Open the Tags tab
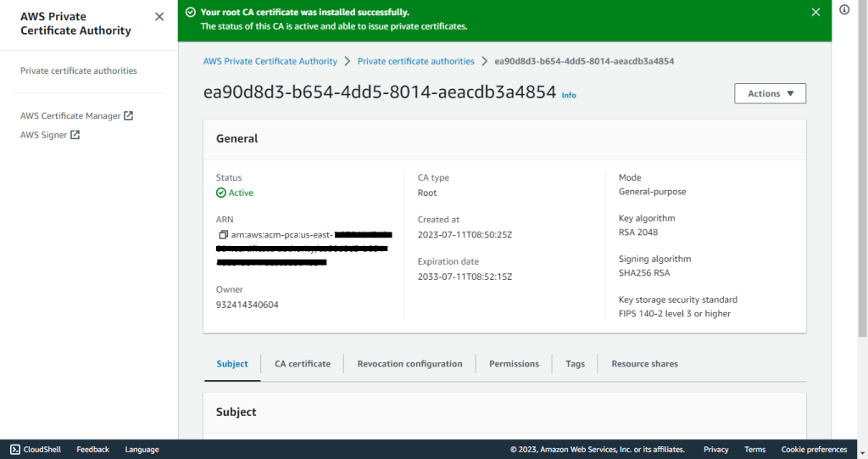 tap(576, 364)
